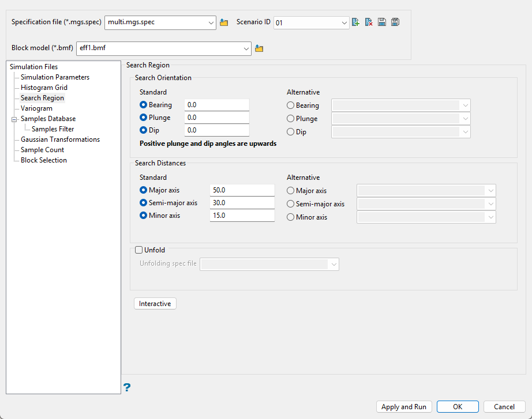Click the save all scenarios icon
Viewport: 532px width, 419px height.
pos(395,22)
